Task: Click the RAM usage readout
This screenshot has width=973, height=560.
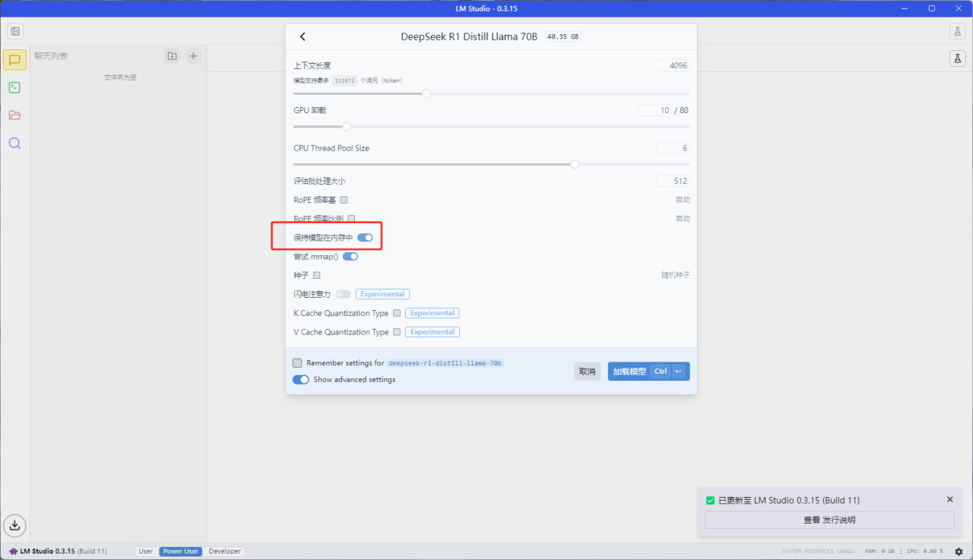Action: (x=880, y=551)
